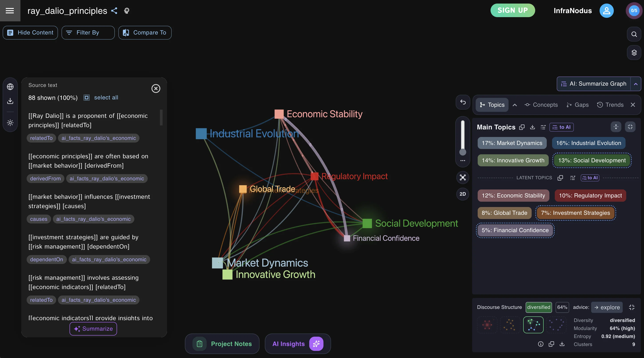Image resolution: width=644 pixels, height=358 pixels.
Task: Toggle the 13%: Social Development topic
Action: click(592, 160)
